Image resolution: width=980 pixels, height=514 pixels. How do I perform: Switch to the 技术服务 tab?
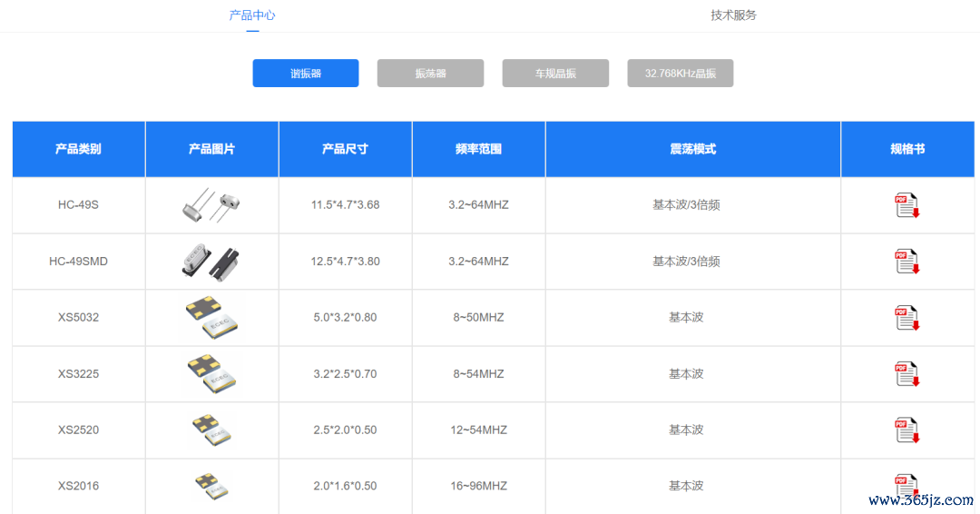733,15
